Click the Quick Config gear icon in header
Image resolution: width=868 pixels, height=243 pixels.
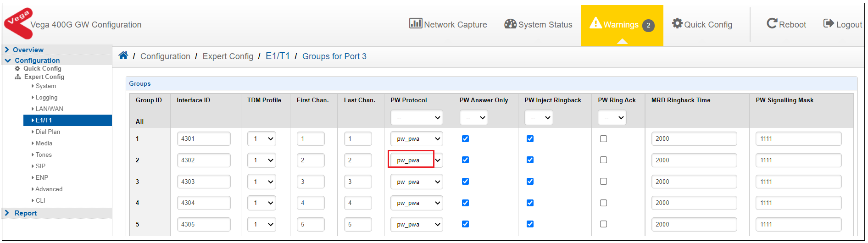677,23
